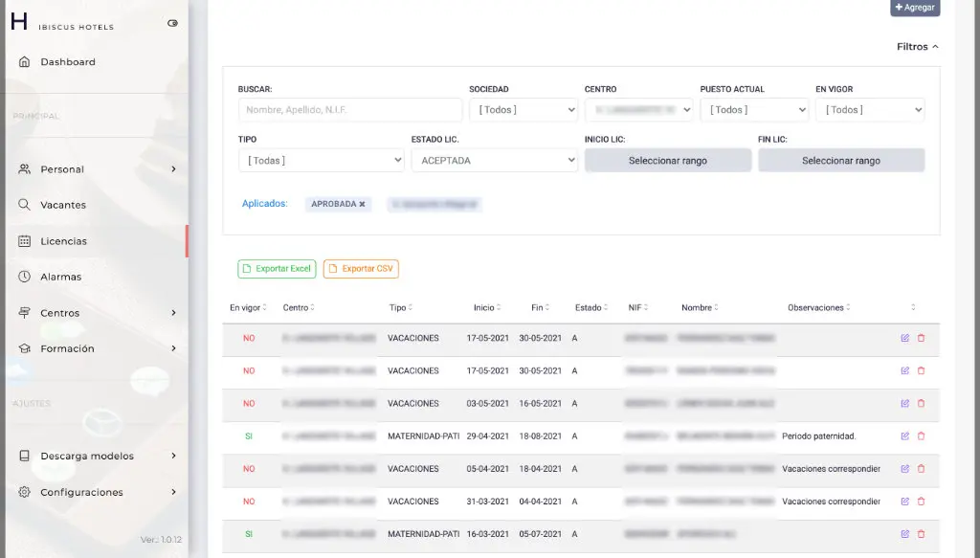The image size is (980, 558).
Task: Click the Vacantes magnifier icon
Action: tap(24, 205)
